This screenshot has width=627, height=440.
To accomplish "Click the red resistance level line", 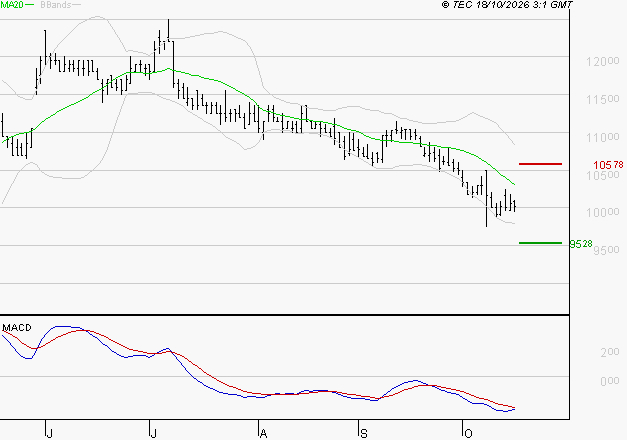I will click(540, 164).
